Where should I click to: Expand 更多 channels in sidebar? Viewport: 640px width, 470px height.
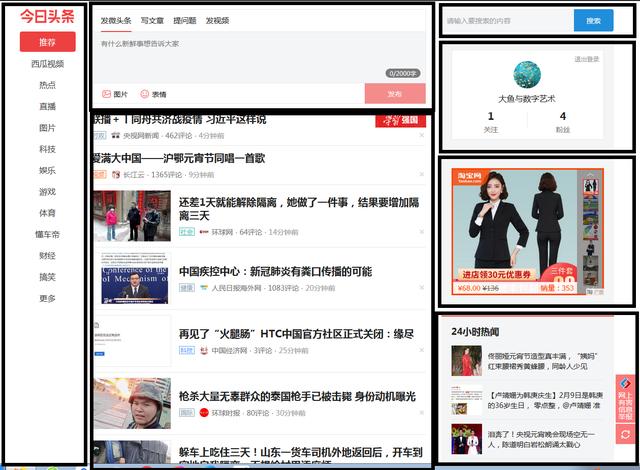click(48, 299)
